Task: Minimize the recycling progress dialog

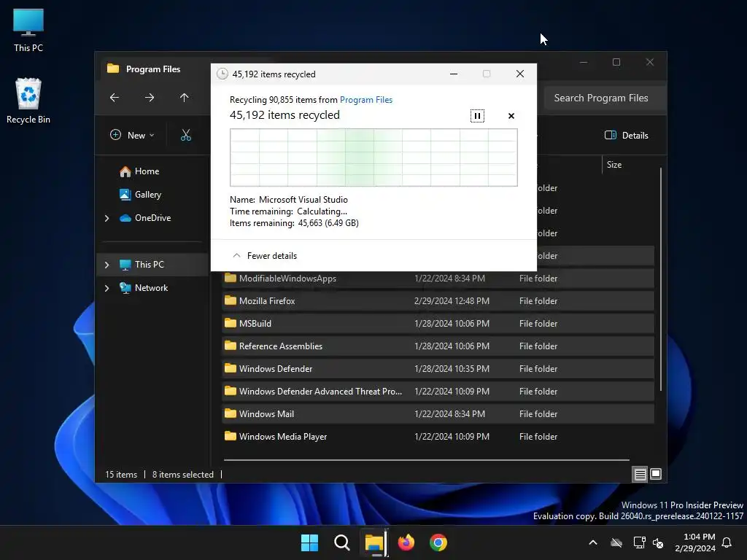Action: point(454,74)
